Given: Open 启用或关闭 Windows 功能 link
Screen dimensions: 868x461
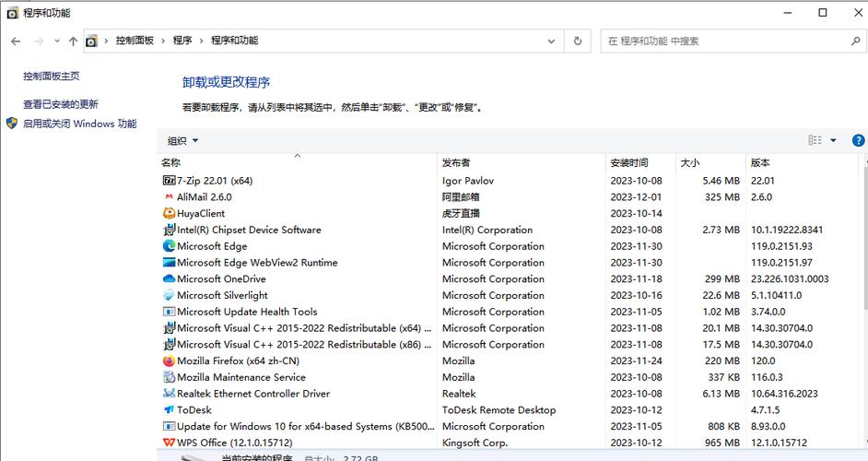Looking at the screenshot, I should pyautogui.click(x=80, y=124).
